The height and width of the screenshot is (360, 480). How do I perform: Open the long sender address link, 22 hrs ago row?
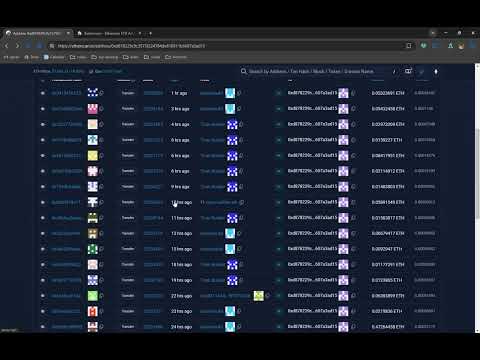pyautogui.click(x=225, y=296)
